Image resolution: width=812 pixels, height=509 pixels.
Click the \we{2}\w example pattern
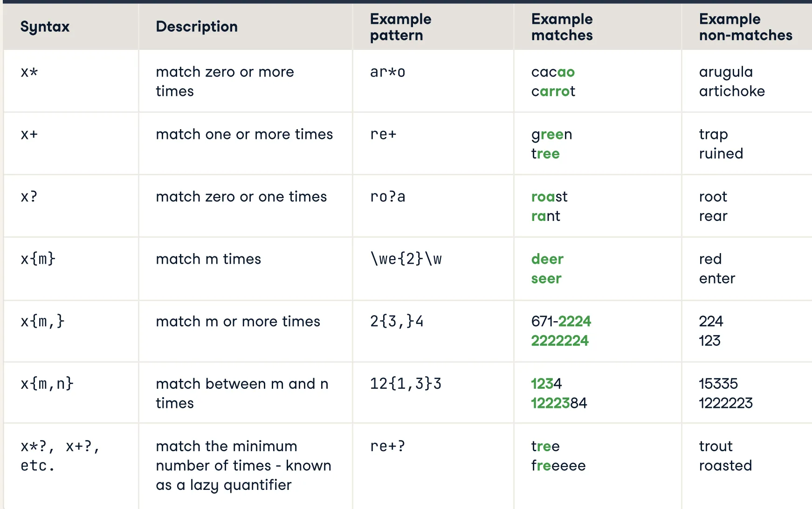[406, 259]
